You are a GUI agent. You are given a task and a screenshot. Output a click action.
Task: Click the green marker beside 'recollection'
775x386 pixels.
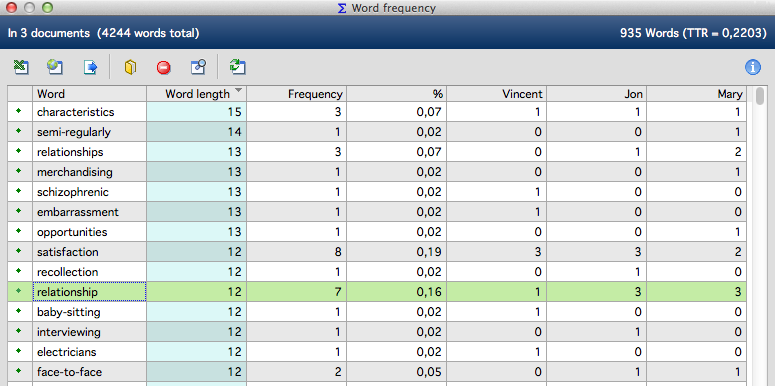pyautogui.click(x=19, y=271)
